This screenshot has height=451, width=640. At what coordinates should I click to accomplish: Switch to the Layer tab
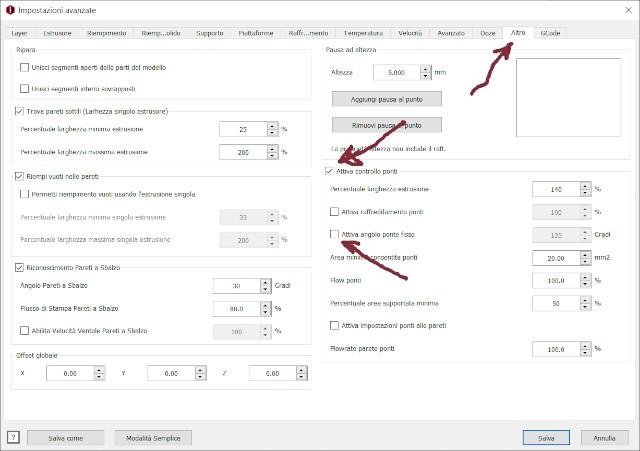click(x=19, y=33)
